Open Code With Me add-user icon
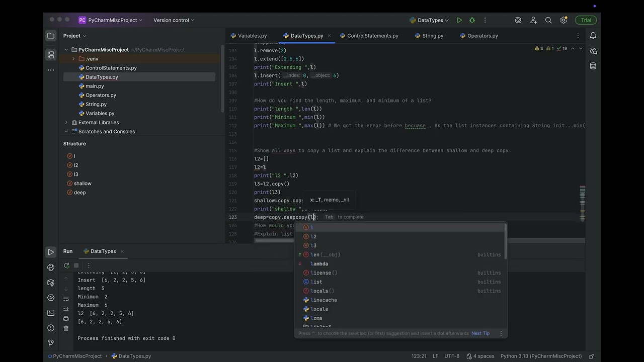This screenshot has height=362, width=644. [x=533, y=20]
